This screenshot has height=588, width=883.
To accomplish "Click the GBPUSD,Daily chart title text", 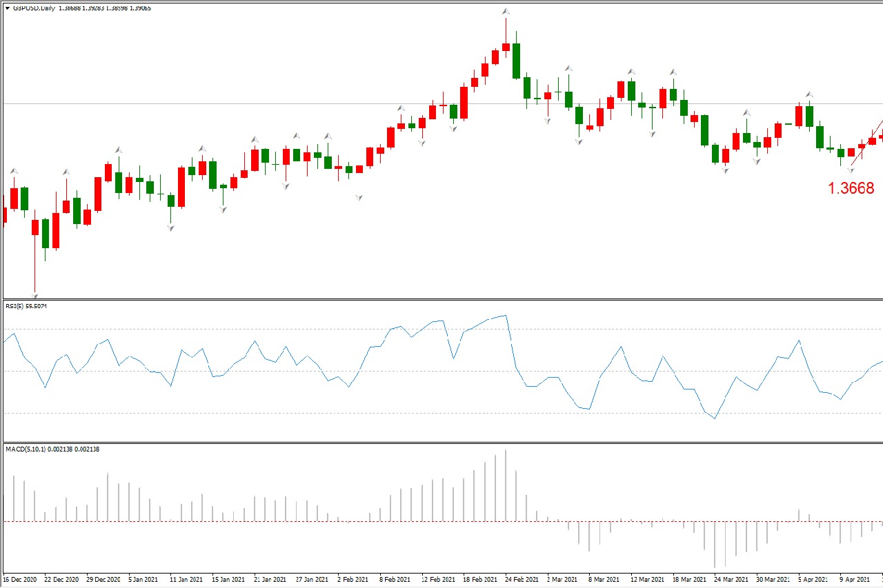I will 34,8.
